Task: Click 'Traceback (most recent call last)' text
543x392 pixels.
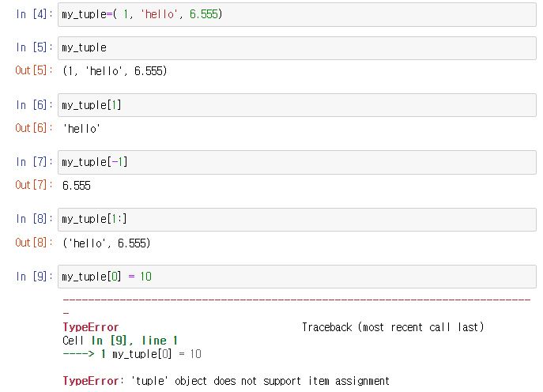Action: (393, 327)
